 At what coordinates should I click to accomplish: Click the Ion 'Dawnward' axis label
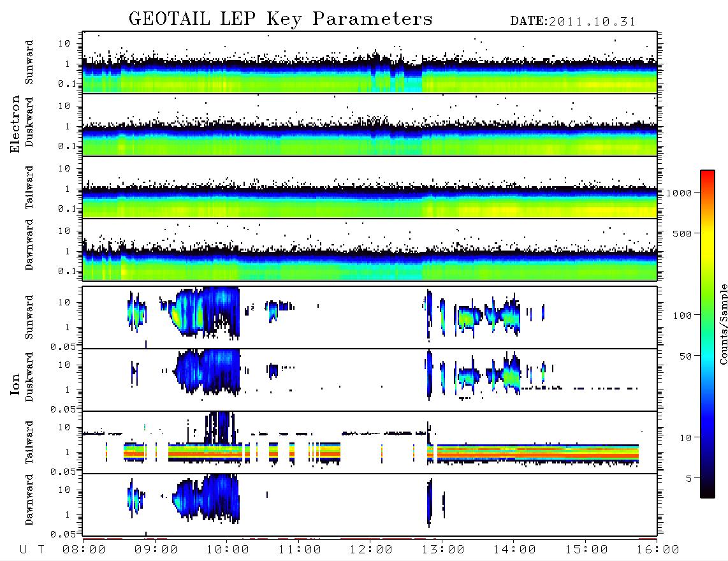(29, 500)
